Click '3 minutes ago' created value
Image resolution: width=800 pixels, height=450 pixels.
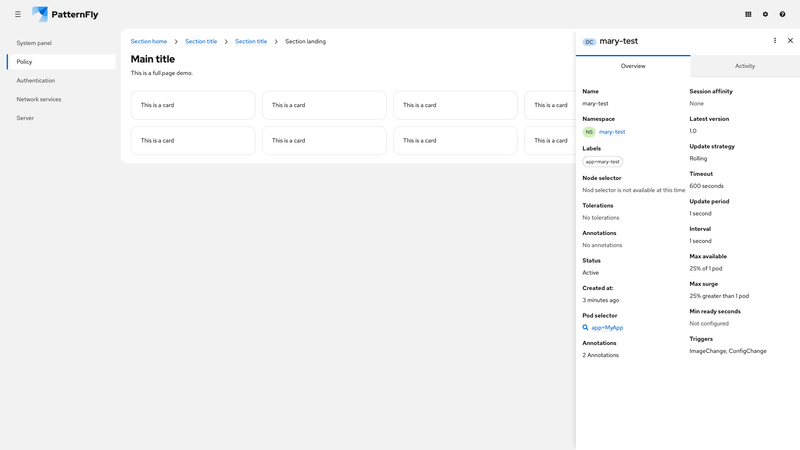(601, 300)
